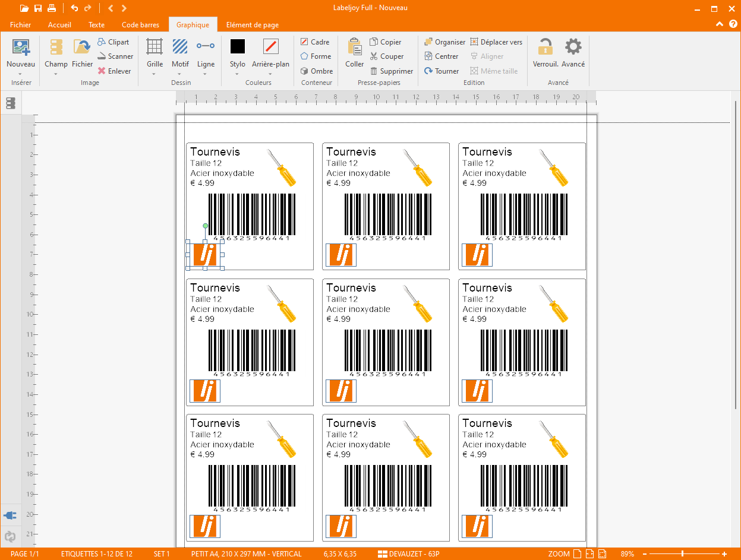The image size is (741, 560).
Task: Open the Fichier ribbon tab
Action: [21, 25]
